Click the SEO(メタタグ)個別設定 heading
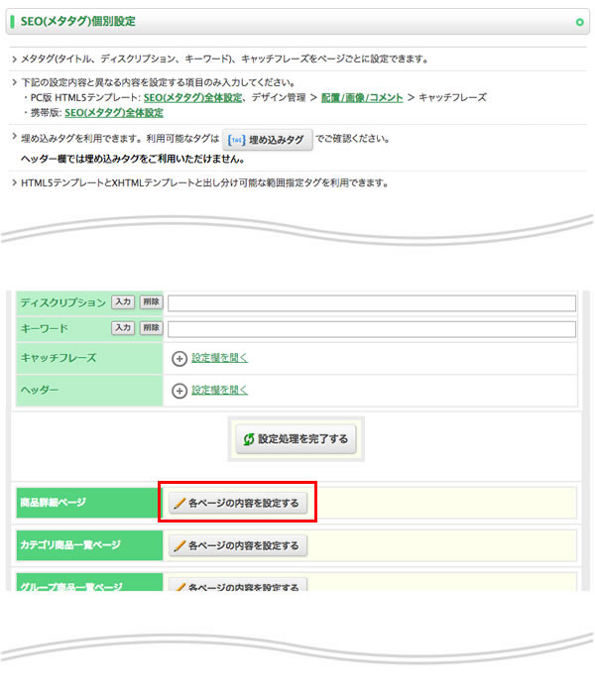The image size is (595, 700). pos(77,22)
